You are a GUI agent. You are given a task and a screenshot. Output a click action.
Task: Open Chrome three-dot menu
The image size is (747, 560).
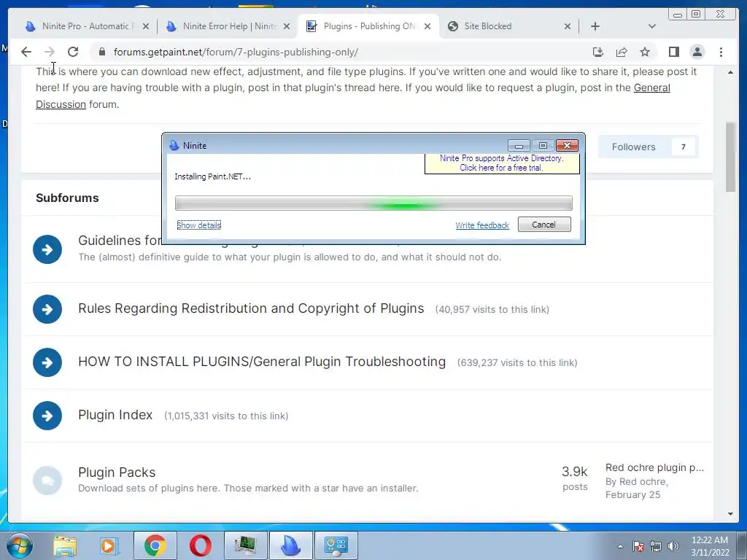[721, 52]
